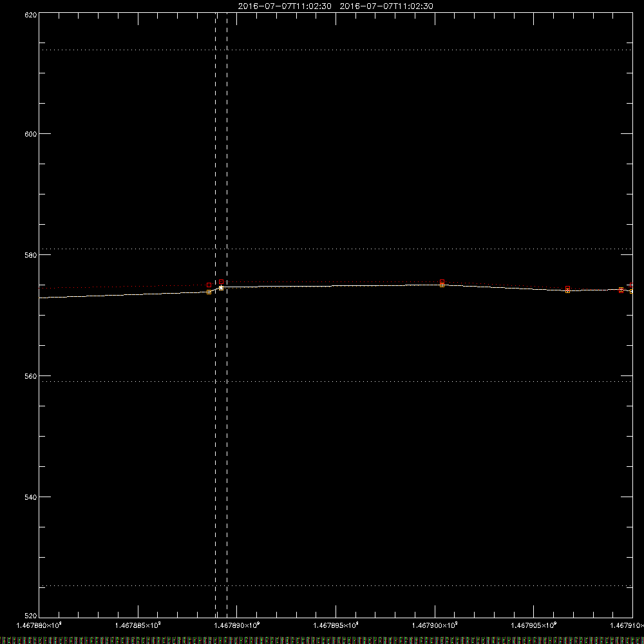Select orange square marker above 1.467900×10⁹
The height and width of the screenshot is (644, 644).
pos(442,285)
